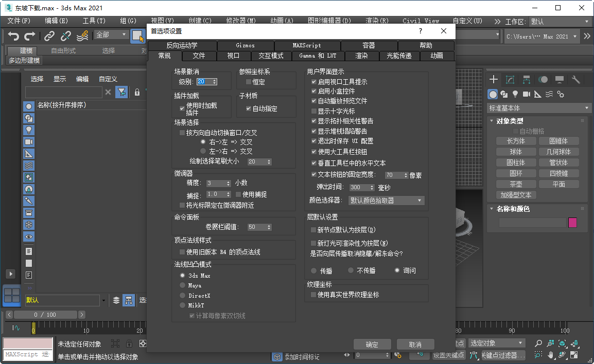594x364 pixels.
Task: Select the Pan View hand tool
Action: (550, 355)
